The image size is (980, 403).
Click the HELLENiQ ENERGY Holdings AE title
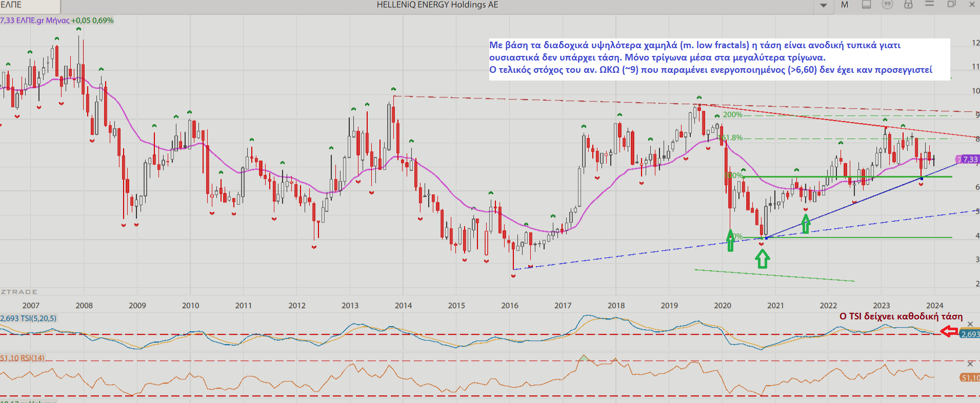[x=437, y=5]
